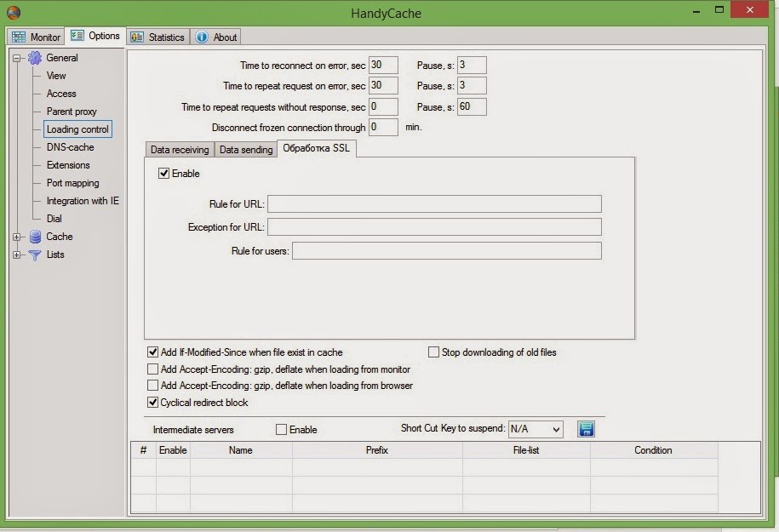
Task: Click Pause field for repeat request on error
Action: [x=472, y=85]
